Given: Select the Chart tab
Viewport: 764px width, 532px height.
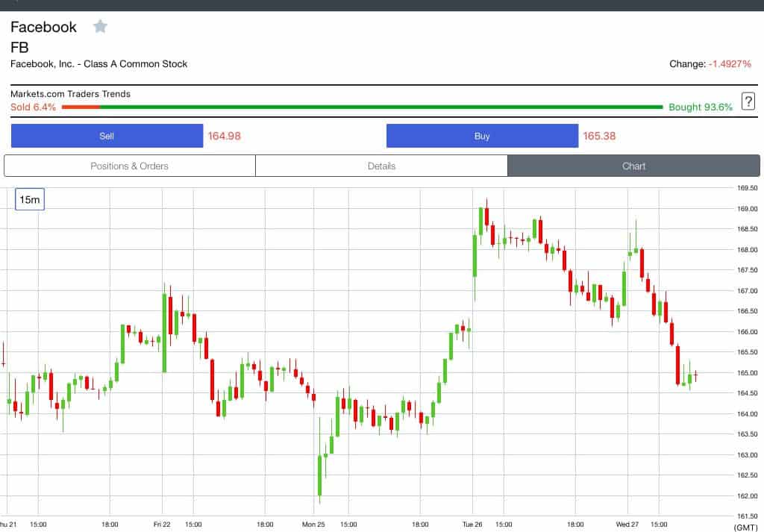Looking at the screenshot, I should [x=633, y=166].
